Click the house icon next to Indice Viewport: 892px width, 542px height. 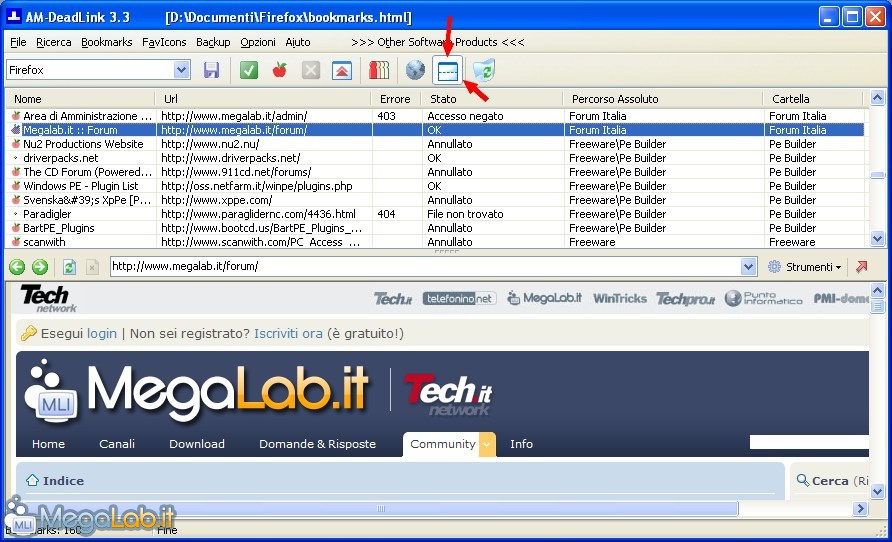[32, 480]
